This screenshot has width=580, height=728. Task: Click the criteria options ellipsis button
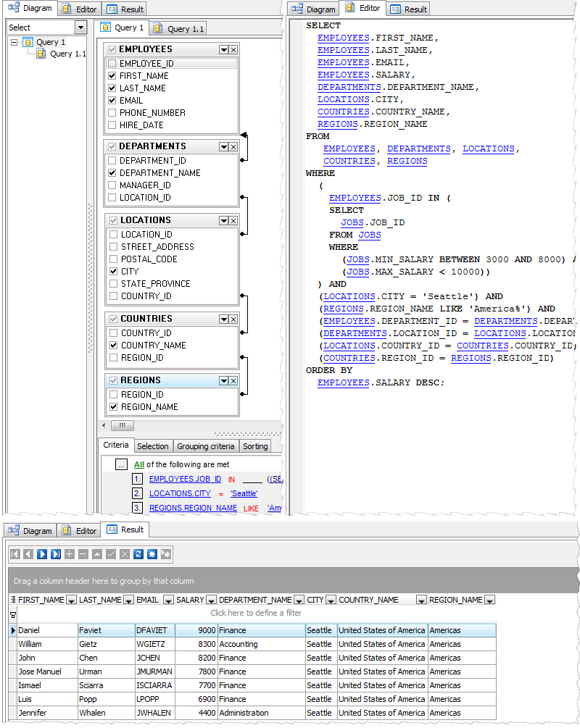click(x=121, y=464)
